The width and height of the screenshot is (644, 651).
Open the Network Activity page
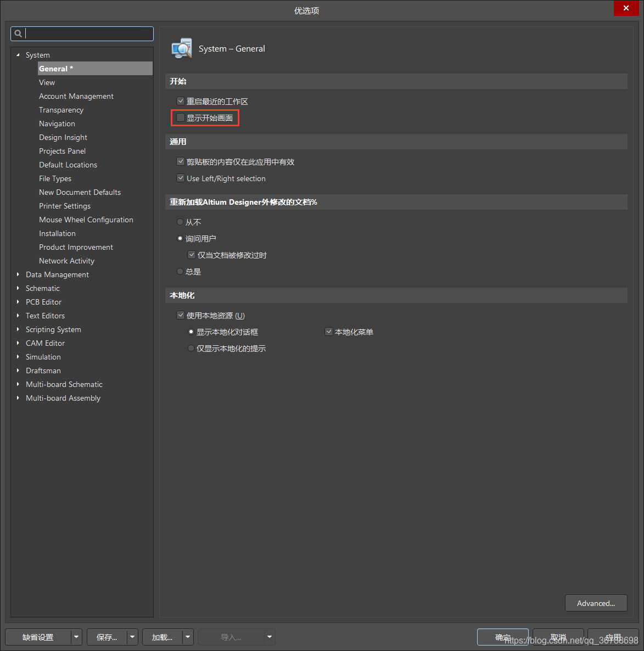point(67,260)
